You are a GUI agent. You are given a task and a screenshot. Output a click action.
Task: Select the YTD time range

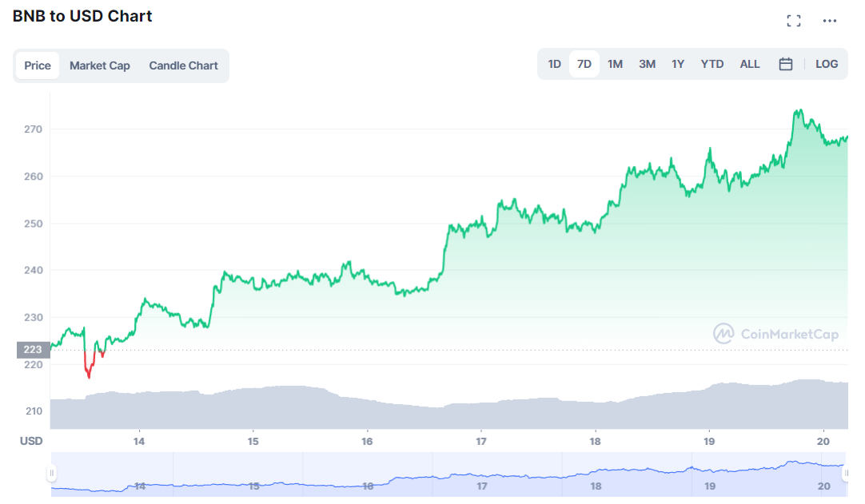[712, 64]
